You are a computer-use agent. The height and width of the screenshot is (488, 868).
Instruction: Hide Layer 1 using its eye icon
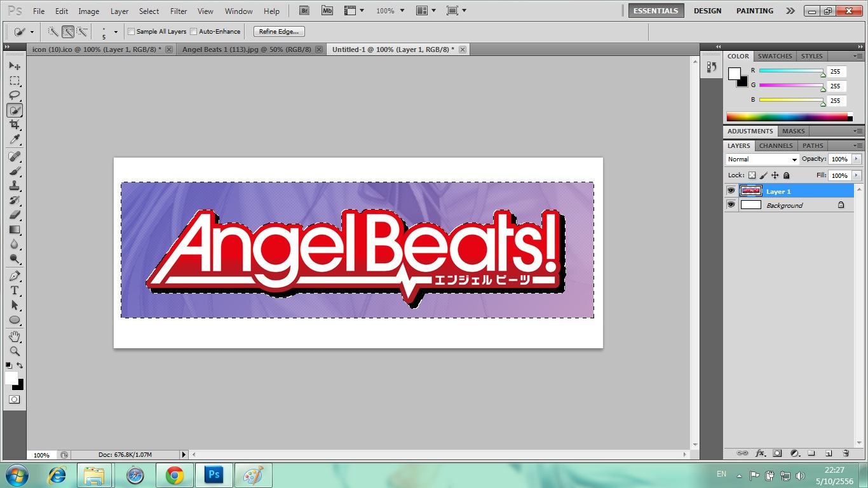pos(731,191)
